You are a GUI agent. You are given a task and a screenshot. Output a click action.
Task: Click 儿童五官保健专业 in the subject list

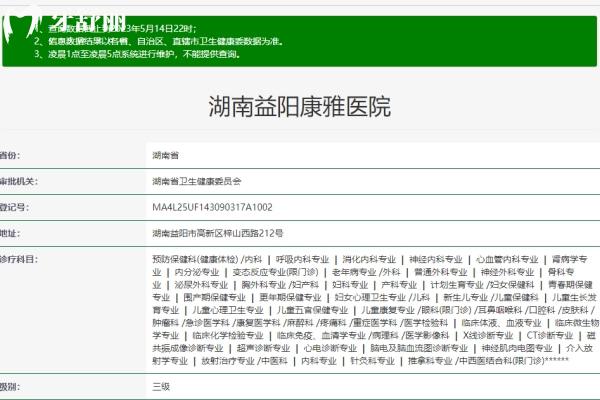coord(312,310)
